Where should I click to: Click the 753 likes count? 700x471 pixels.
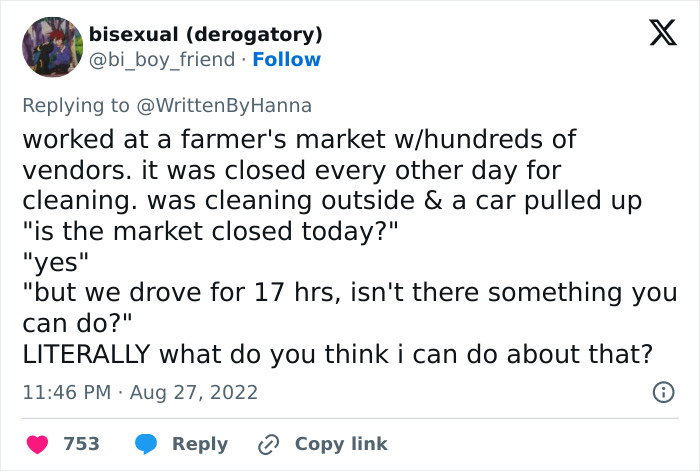[x=81, y=444]
